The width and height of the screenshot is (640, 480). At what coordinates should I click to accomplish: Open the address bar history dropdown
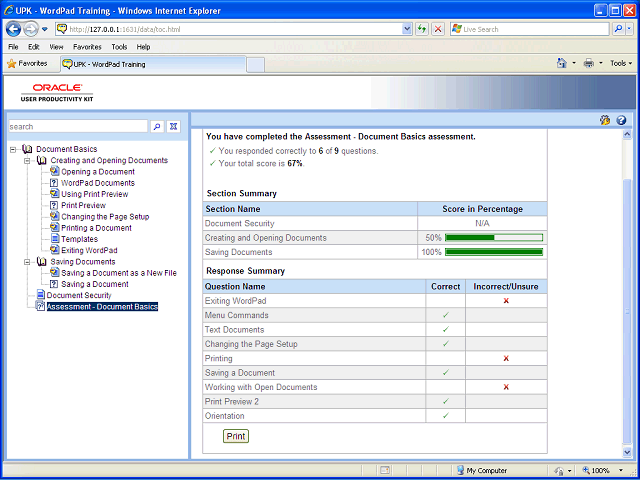(x=407, y=29)
